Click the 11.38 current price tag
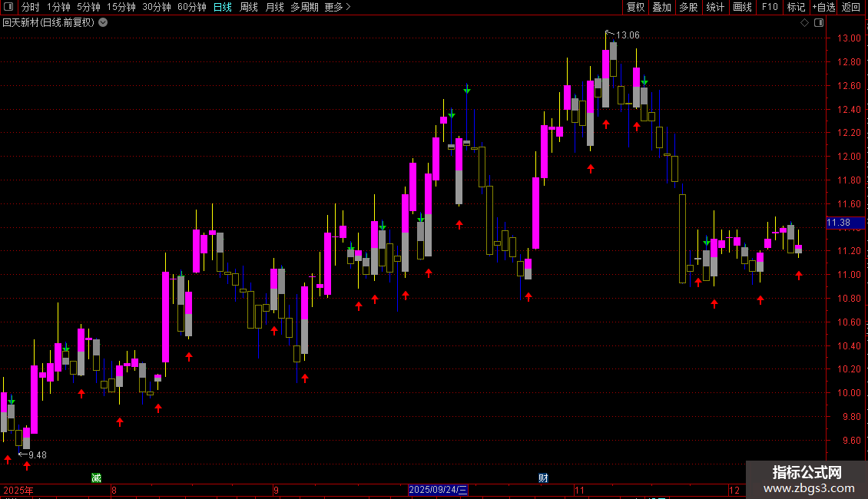The width and height of the screenshot is (868, 499). 845,223
